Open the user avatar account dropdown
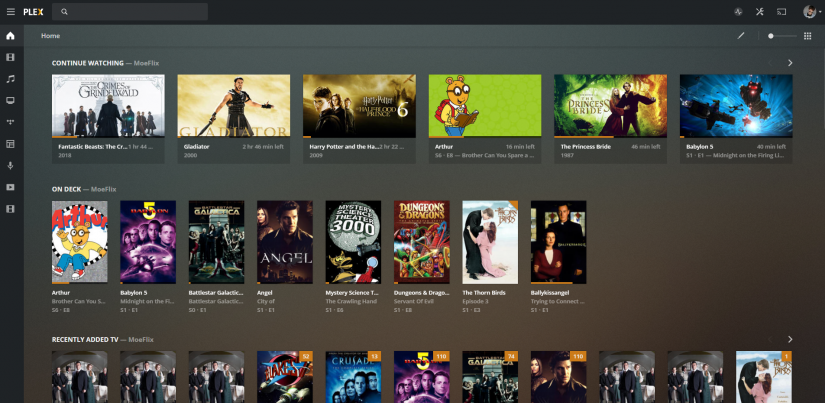Viewport: 825px width, 403px height. [811, 12]
